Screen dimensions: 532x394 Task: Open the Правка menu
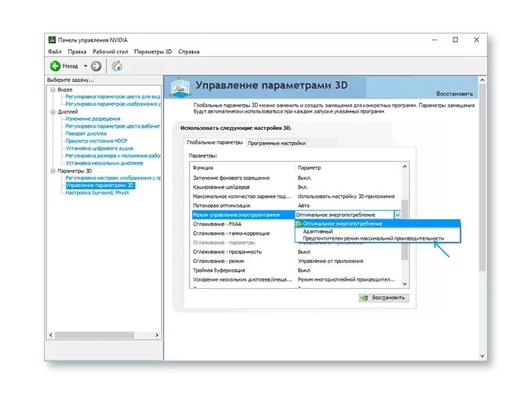point(77,52)
